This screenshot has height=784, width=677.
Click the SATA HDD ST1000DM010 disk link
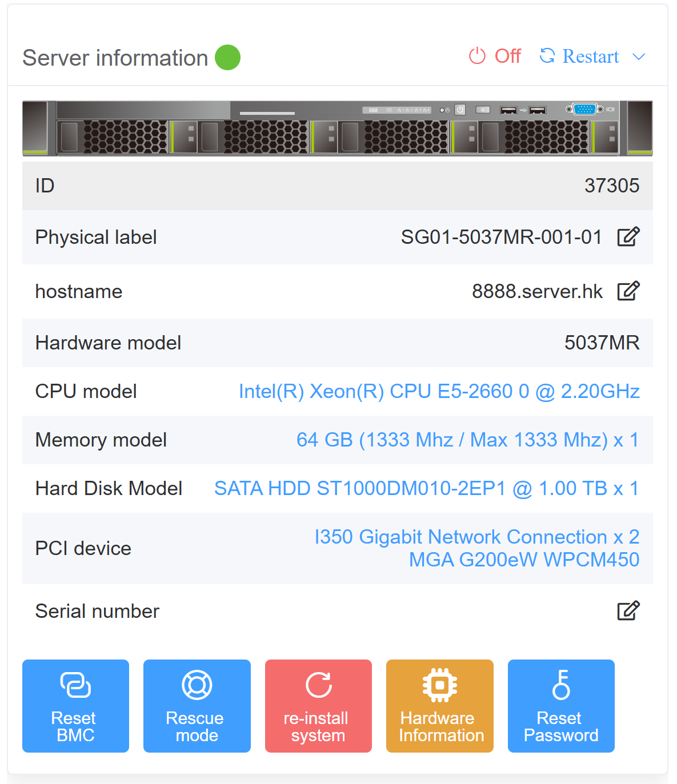(x=426, y=489)
